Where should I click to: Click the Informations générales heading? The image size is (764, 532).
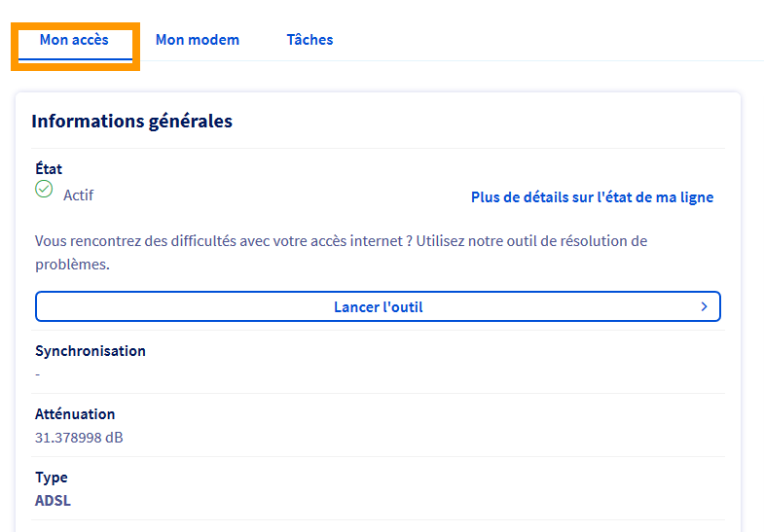point(131,122)
